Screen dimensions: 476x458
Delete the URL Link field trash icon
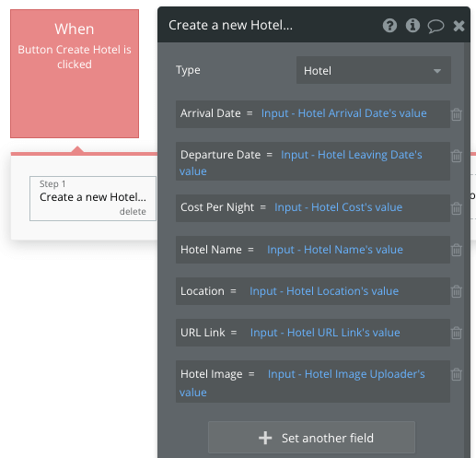click(457, 333)
